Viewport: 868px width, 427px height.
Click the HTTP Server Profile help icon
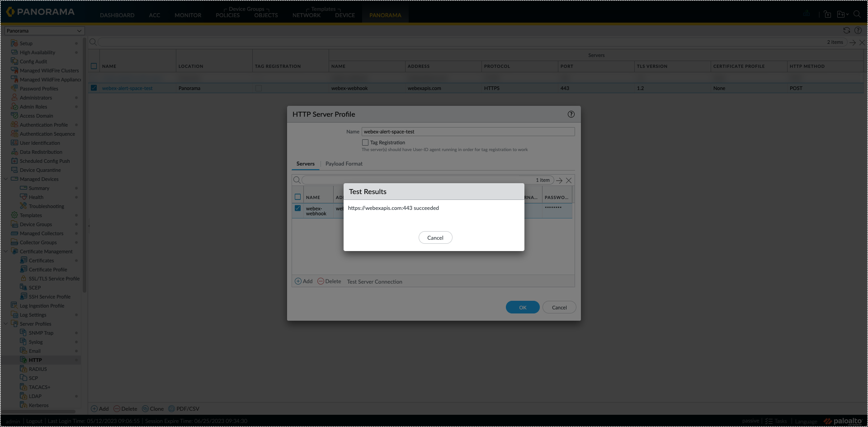click(571, 114)
